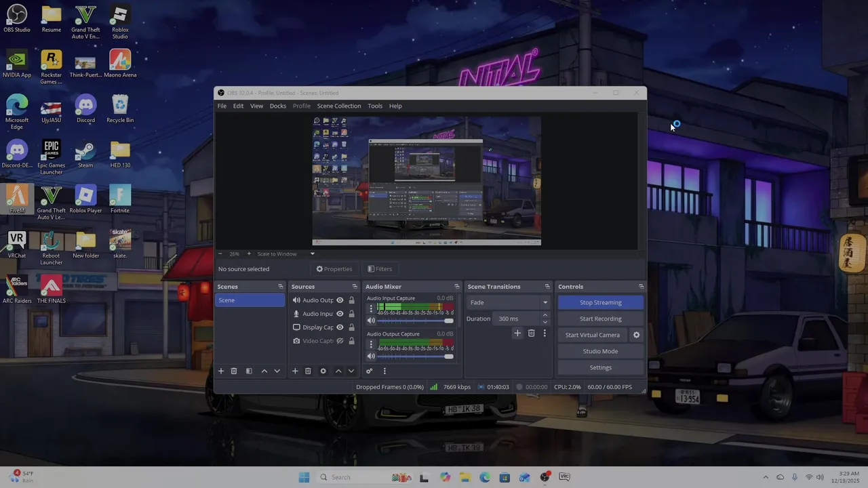Screen dimensions: 868x488
Task: Click Start Recording button
Action: tap(601, 319)
